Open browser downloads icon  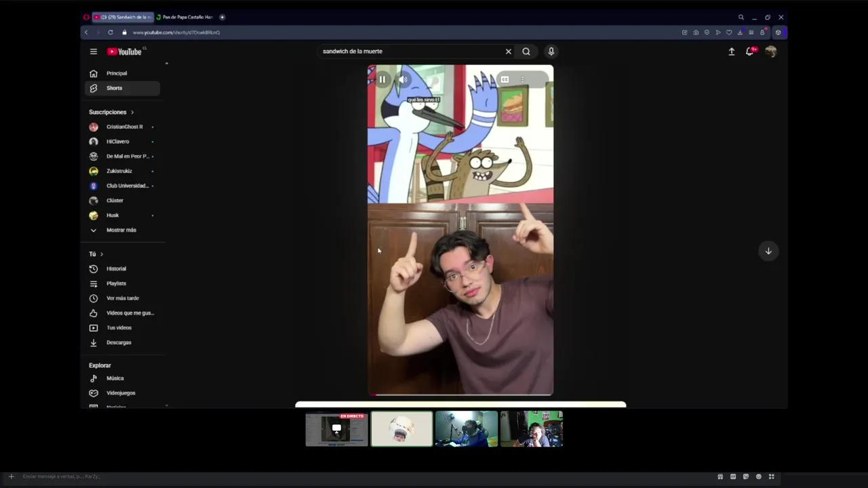740,33
